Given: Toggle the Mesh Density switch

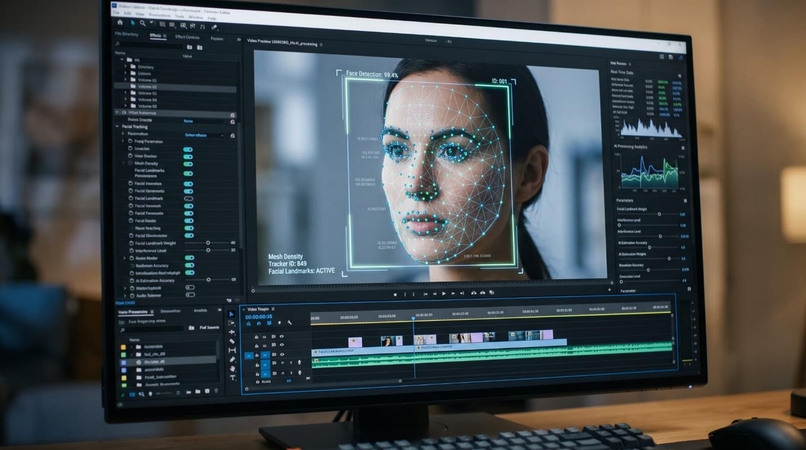Looking at the screenshot, I should 188,164.
